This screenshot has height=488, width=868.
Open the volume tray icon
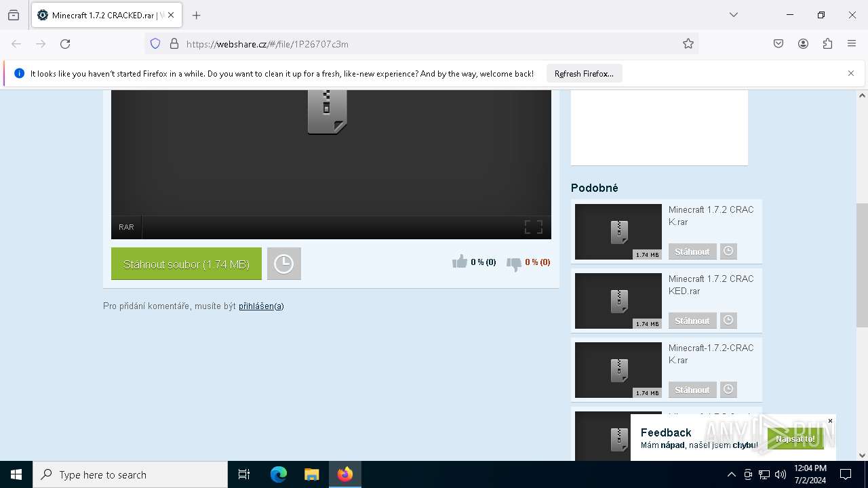tap(781, 474)
